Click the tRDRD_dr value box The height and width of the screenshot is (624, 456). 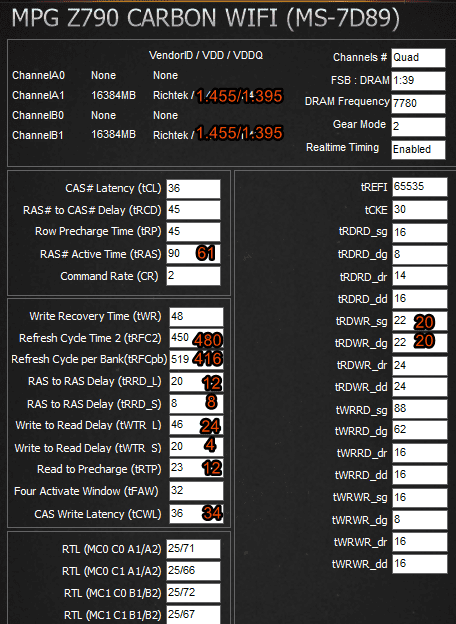click(x=420, y=277)
